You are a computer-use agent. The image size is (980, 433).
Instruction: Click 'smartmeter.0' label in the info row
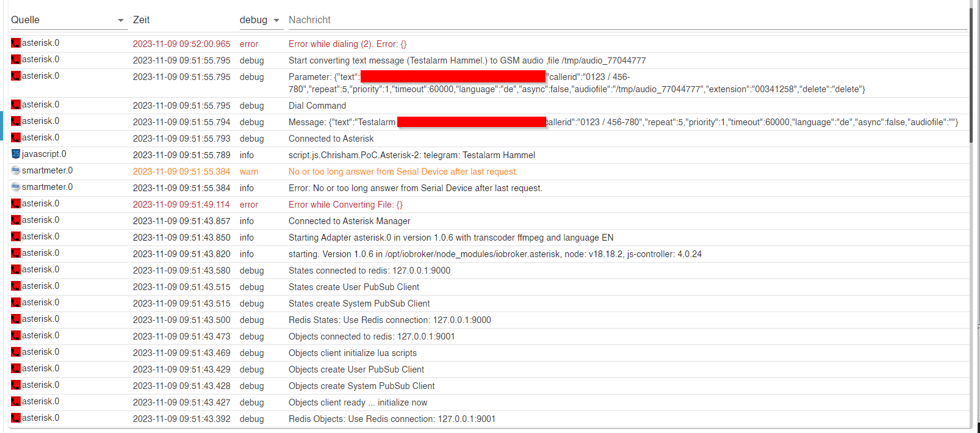[48, 187]
